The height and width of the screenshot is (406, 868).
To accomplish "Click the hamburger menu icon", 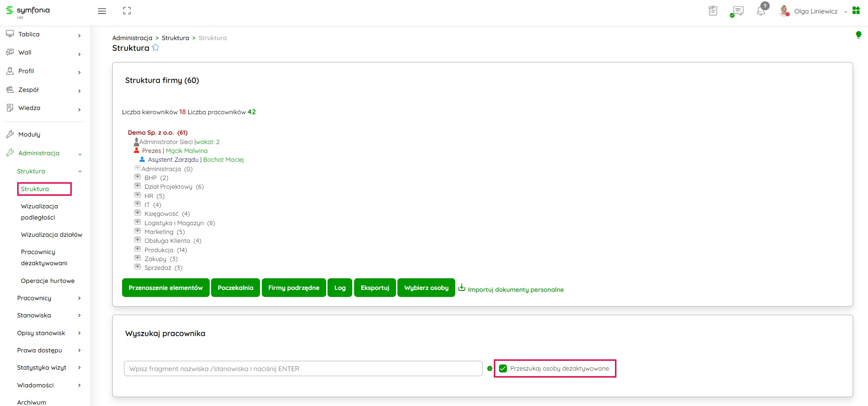I will click(x=102, y=11).
